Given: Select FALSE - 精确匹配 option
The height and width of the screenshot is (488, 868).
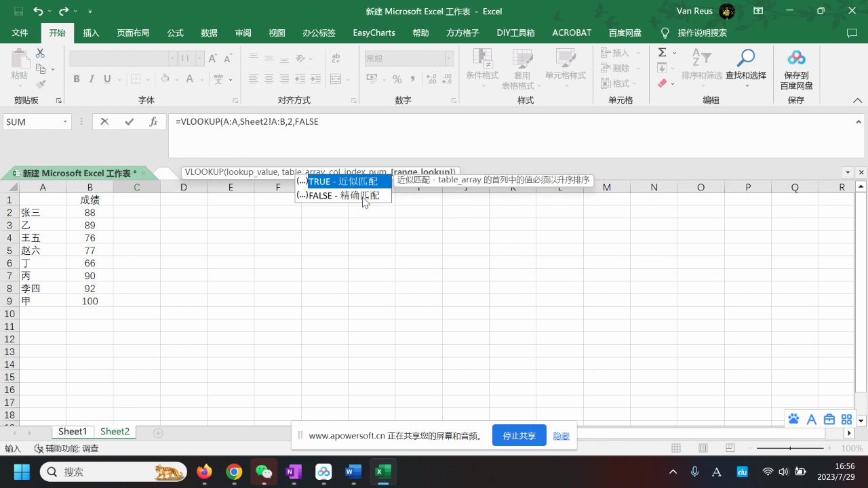Looking at the screenshot, I should [x=344, y=195].
